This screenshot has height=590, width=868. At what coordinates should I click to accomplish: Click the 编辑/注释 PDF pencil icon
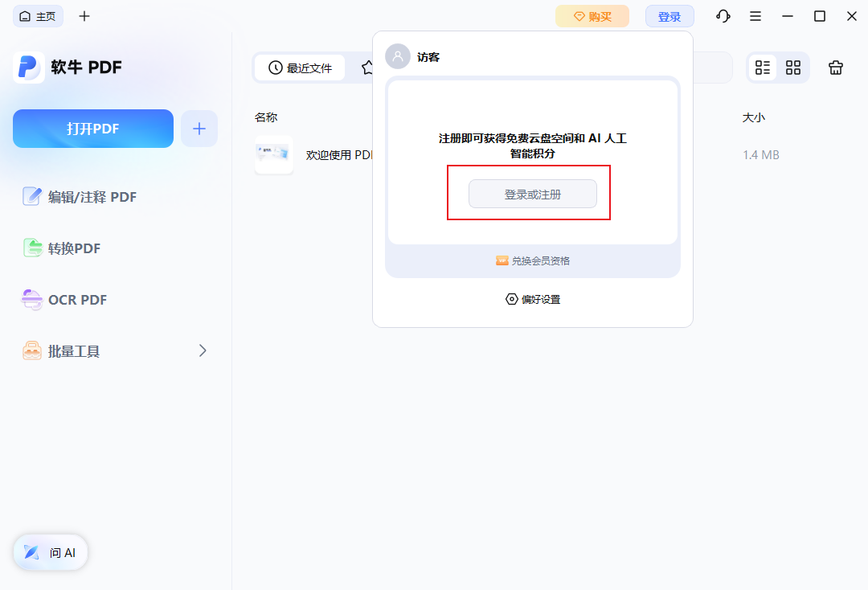(x=31, y=196)
